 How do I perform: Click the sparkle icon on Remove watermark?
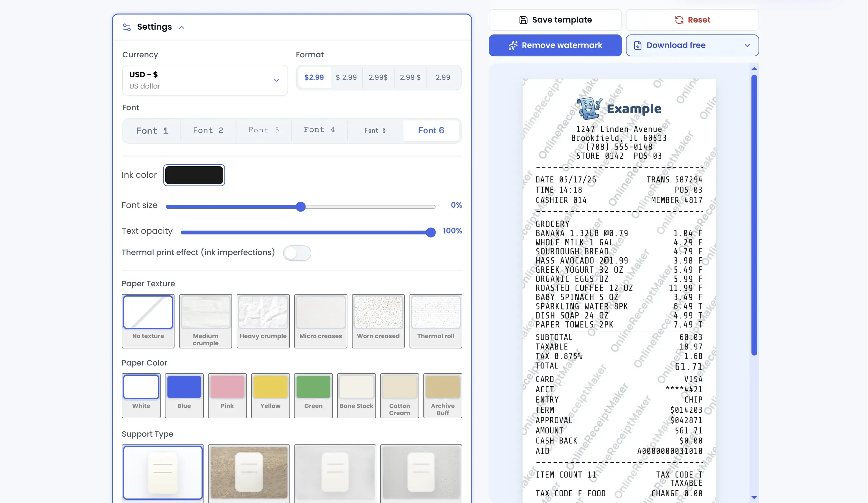click(x=513, y=45)
